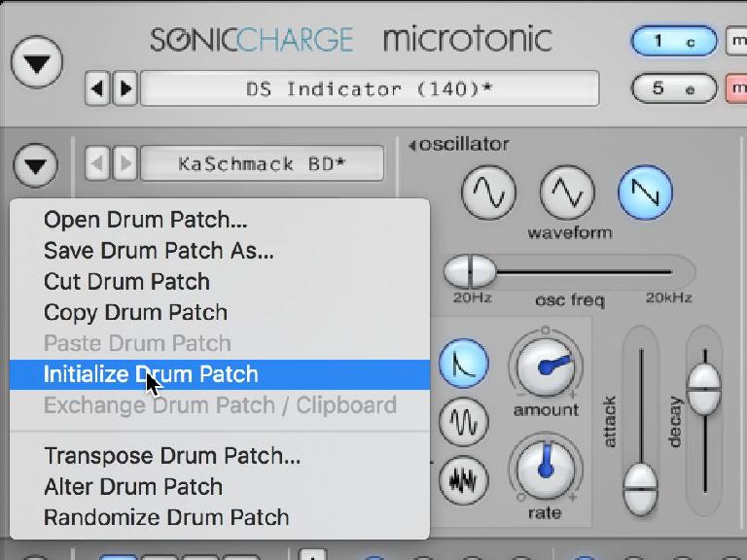This screenshot has height=560, width=747.
Task: Select next drum patch arrow
Action: [125, 163]
